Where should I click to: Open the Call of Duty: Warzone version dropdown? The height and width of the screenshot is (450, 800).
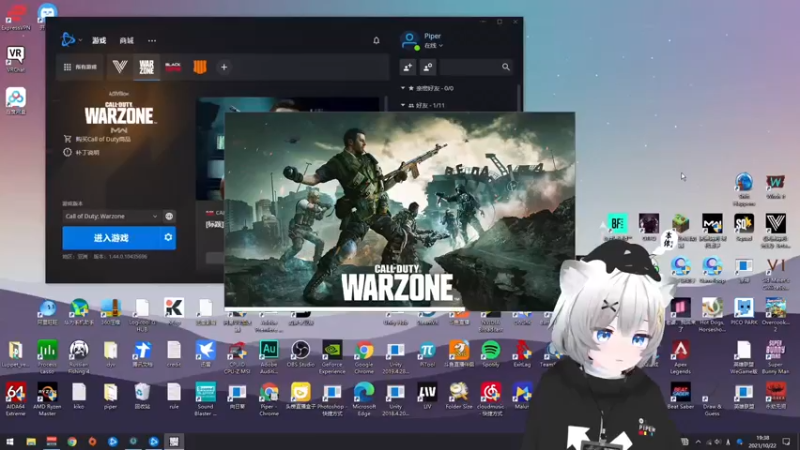[x=112, y=216]
